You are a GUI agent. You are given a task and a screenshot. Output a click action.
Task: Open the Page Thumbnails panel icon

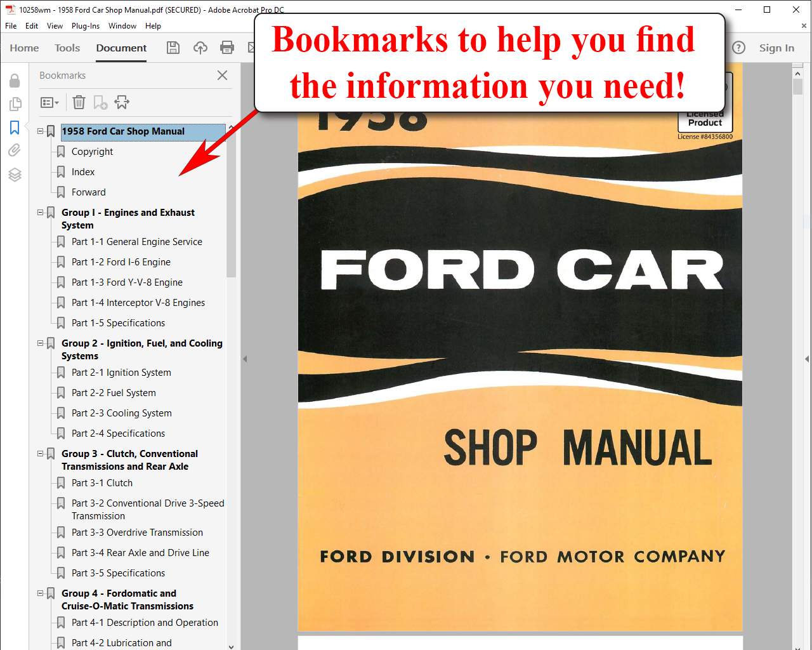click(15, 104)
